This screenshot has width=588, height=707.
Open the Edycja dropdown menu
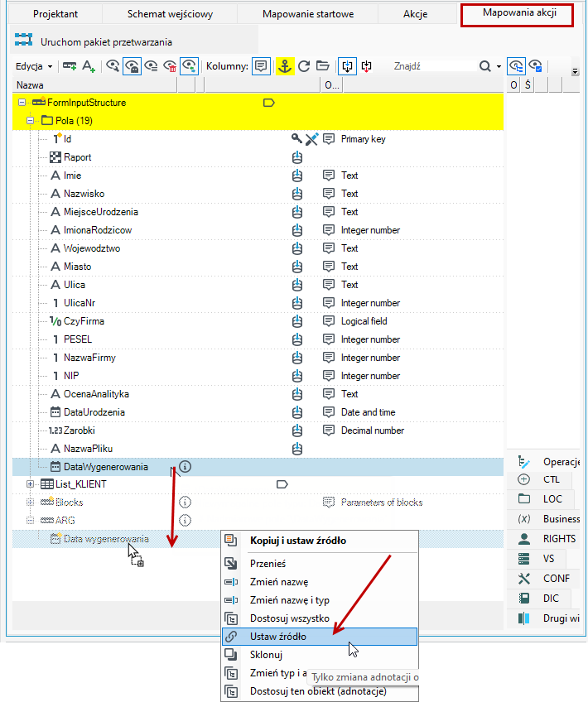click(34, 66)
